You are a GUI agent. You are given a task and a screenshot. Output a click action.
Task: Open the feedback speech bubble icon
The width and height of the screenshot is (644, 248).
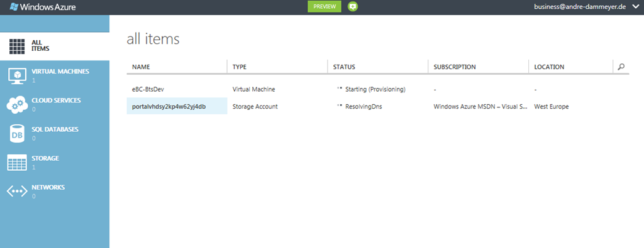coord(352,6)
